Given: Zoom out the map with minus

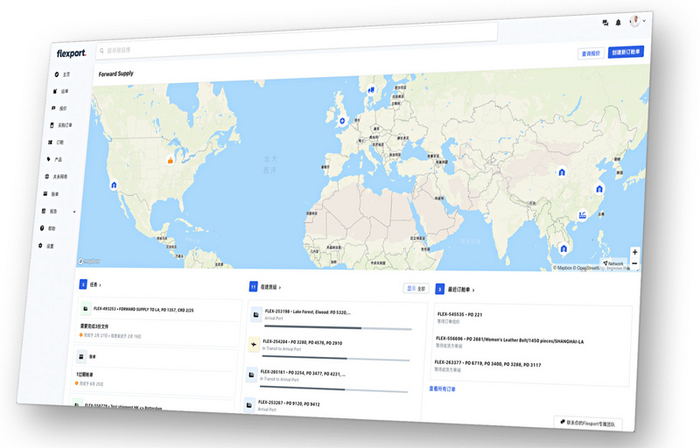Looking at the screenshot, I should 634,264.
